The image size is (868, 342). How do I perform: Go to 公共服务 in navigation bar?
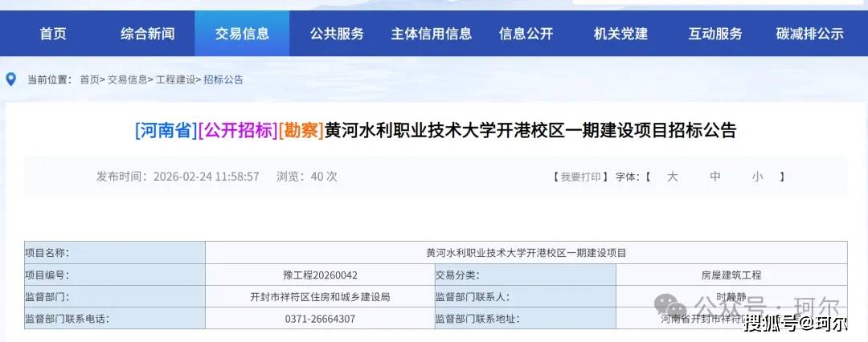337,34
